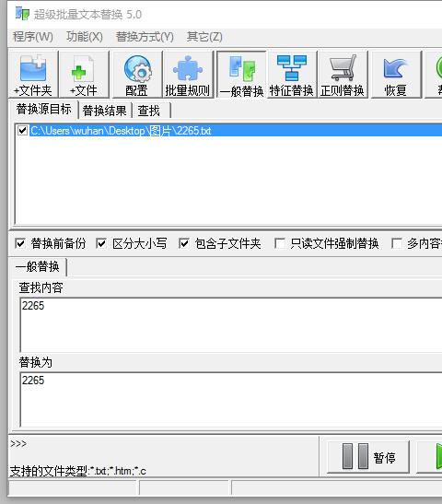
Task: Open the 功能(X) menu
Action: [85, 37]
